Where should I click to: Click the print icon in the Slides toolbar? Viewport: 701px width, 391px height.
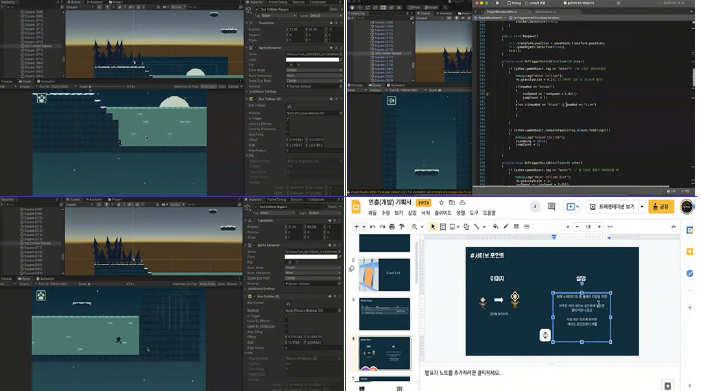click(392, 227)
